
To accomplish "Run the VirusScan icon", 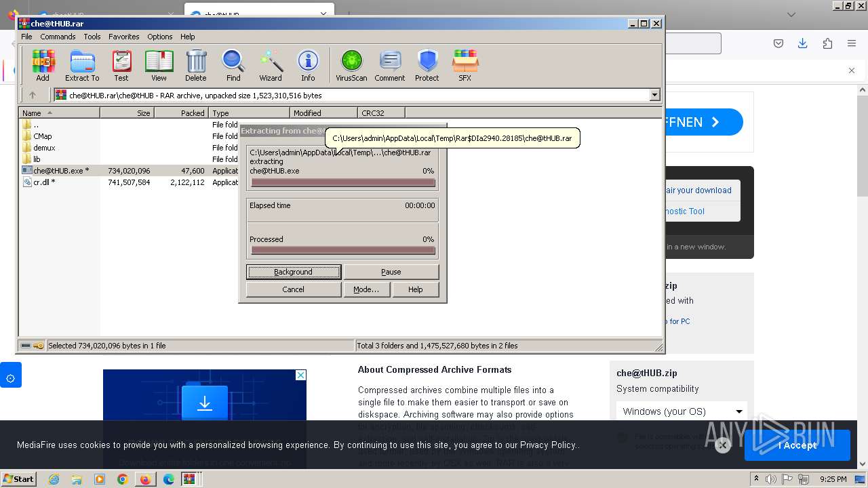I will (x=351, y=66).
